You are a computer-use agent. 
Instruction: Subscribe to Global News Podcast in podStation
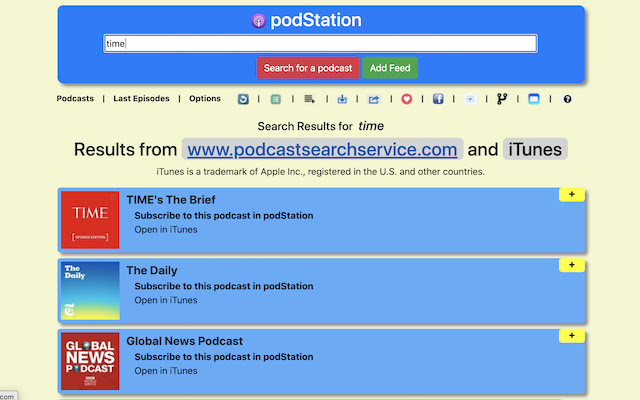pos(224,357)
